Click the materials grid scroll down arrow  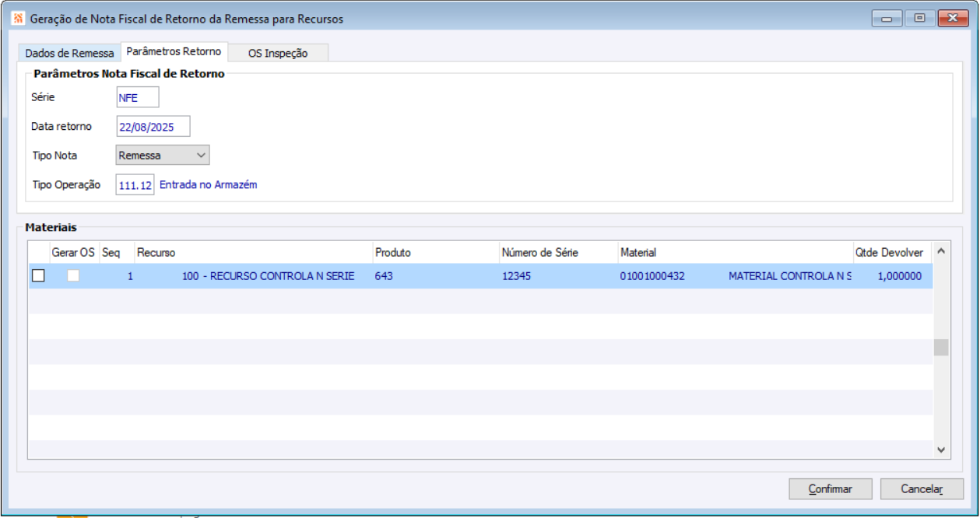click(940, 450)
